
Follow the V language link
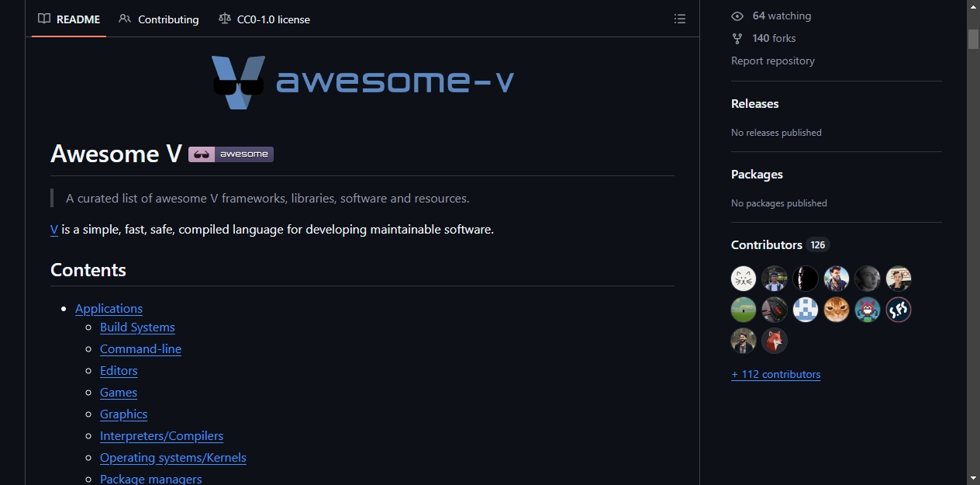(x=54, y=230)
